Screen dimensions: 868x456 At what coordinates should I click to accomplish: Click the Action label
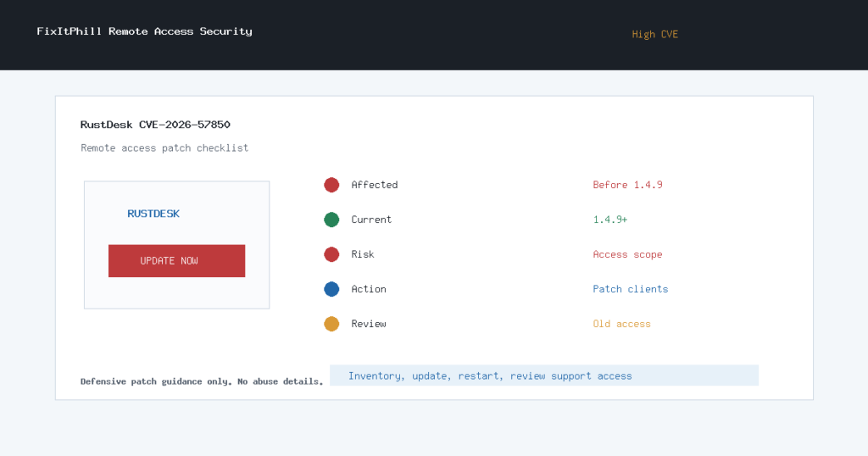pyautogui.click(x=369, y=289)
